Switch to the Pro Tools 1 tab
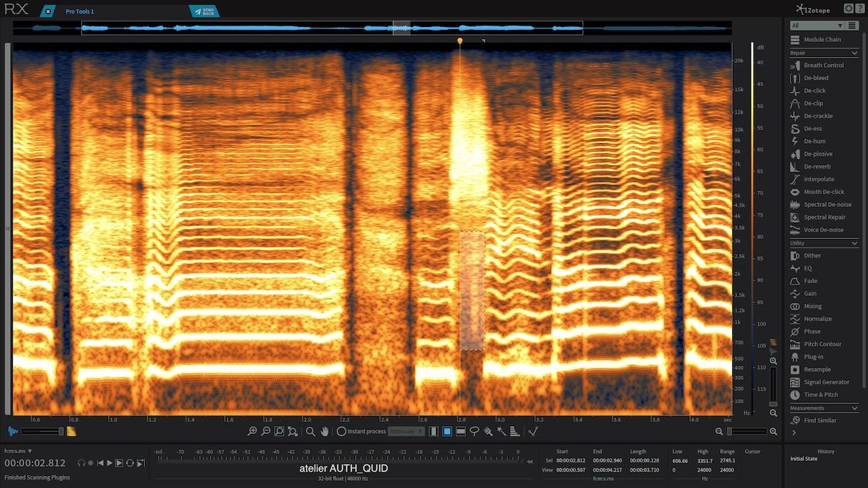868x488 pixels. (80, 11)
